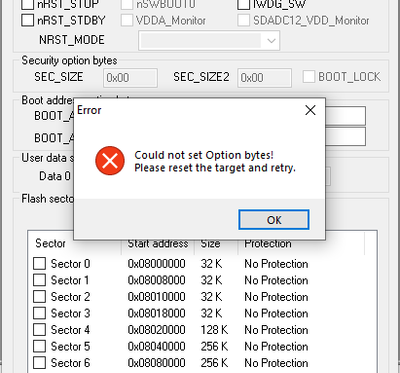Enable the BOOT_LOCK checkbox
Viewport: 400px width, 373px height.
click(309, 77)
